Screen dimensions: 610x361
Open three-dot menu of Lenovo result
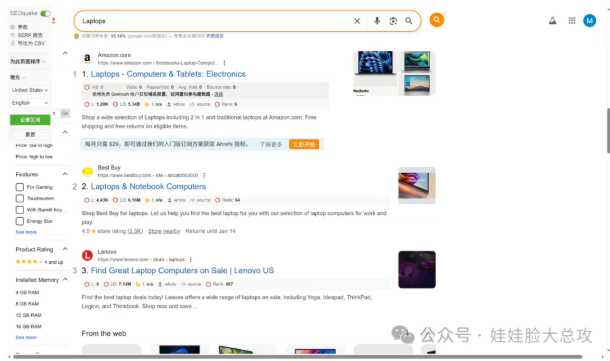tap(191, 259)
